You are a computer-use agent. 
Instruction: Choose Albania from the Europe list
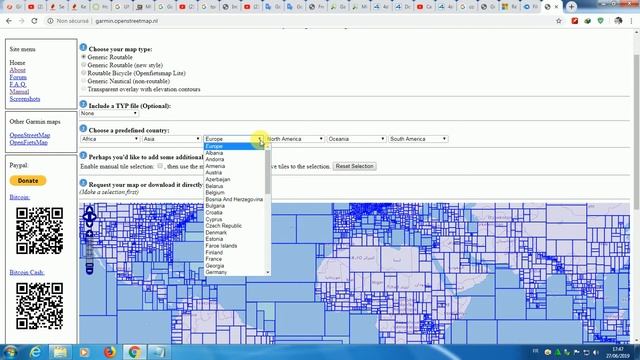point(235,153)
